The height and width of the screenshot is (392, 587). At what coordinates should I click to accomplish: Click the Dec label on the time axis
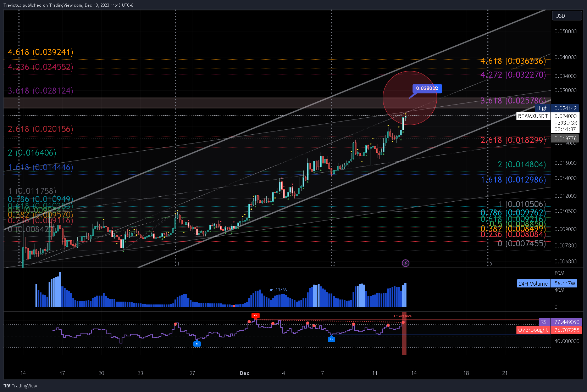(x=245, y=373)
